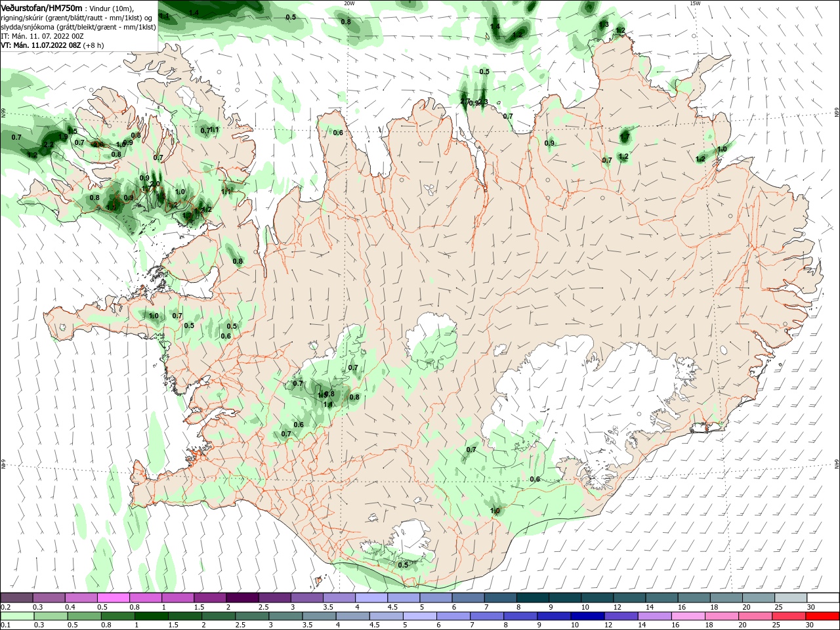This screenshot has height=630, width=840.
Task: Click the violet swatch labeled 12 in rain scale
Action: [621, 616]
